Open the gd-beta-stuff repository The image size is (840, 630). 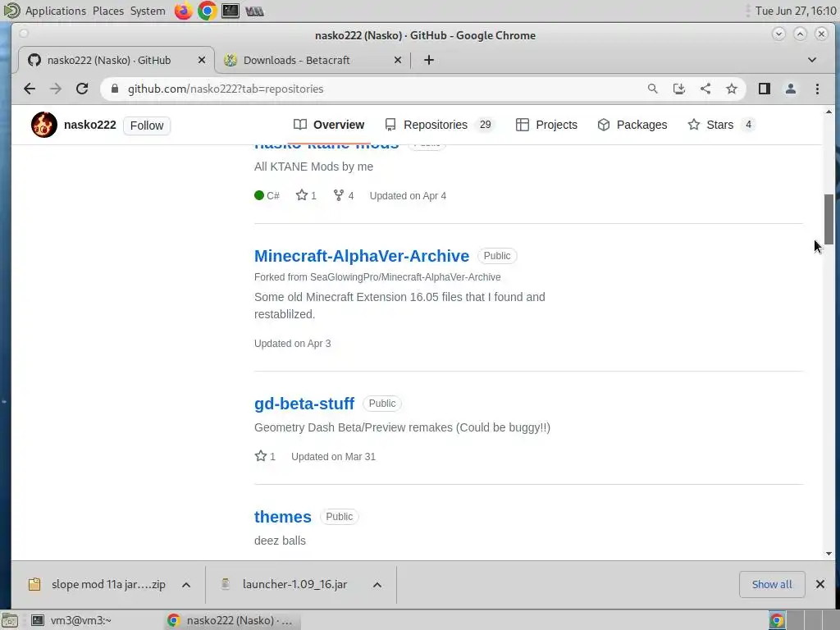(x=304, y=404)
